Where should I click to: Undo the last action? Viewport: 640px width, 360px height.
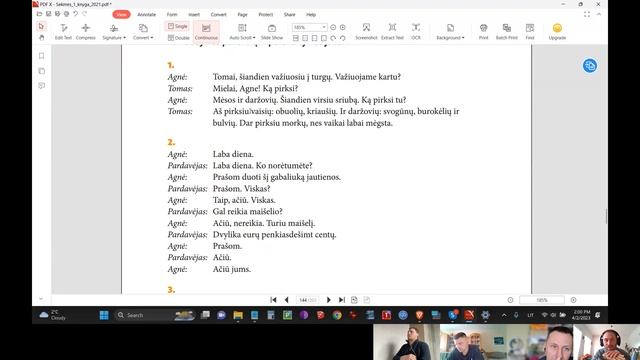coord(76,14)
